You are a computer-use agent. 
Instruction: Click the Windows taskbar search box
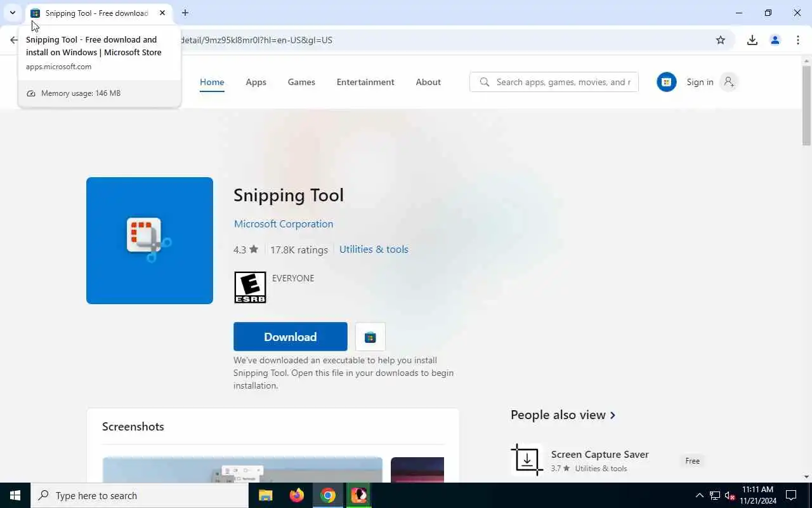(140, 495)
